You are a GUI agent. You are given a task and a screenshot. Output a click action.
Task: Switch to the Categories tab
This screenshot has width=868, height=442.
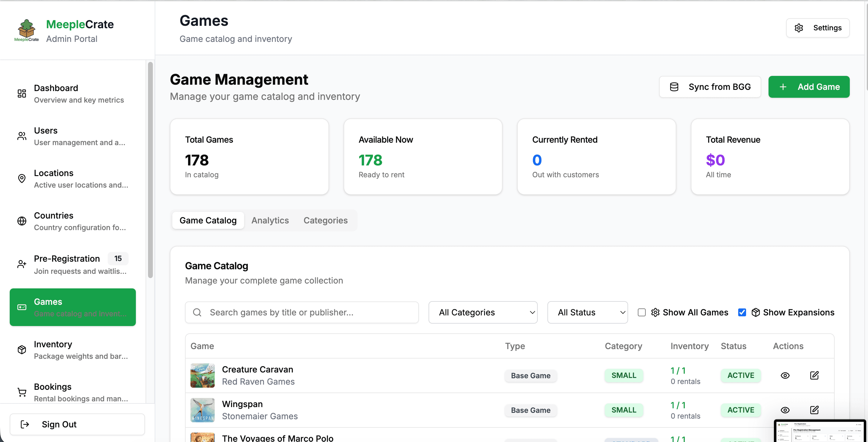pos(325,220)
